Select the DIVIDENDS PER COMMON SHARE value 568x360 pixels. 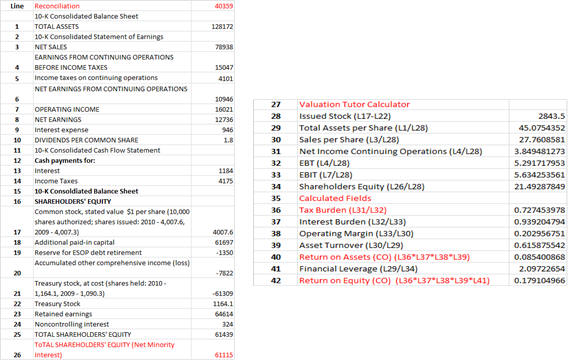click(x=213, y=140)
